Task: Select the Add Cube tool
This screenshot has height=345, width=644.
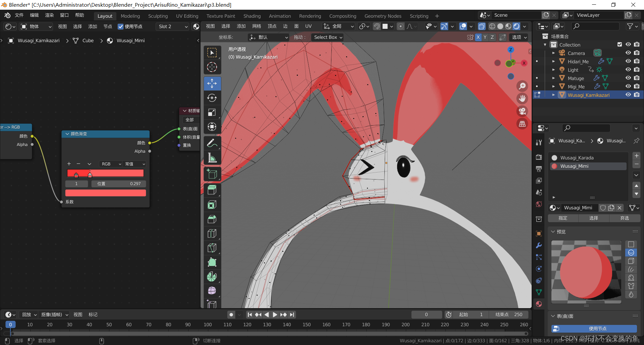Action: [x=212, y=174]
